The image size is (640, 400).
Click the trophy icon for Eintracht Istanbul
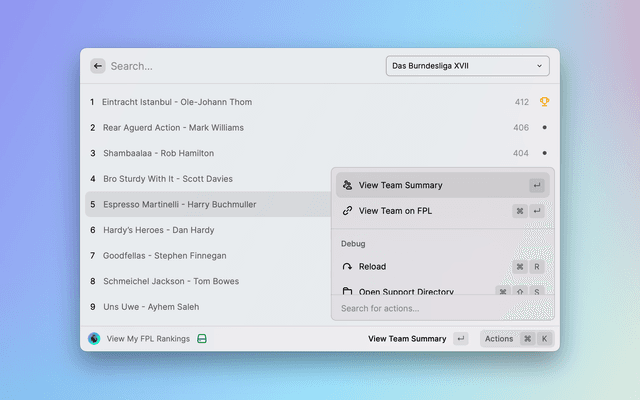(x=544, y=102)
